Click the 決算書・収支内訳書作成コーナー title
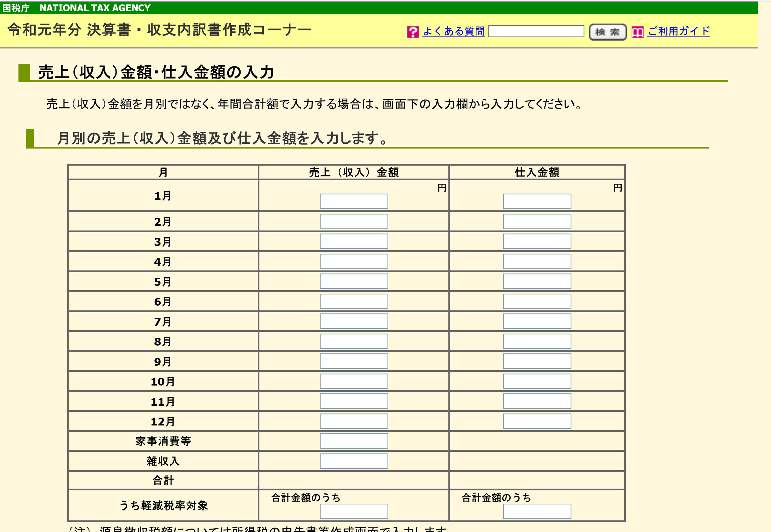This screenshot has height=532, width=771. point(199,30)
